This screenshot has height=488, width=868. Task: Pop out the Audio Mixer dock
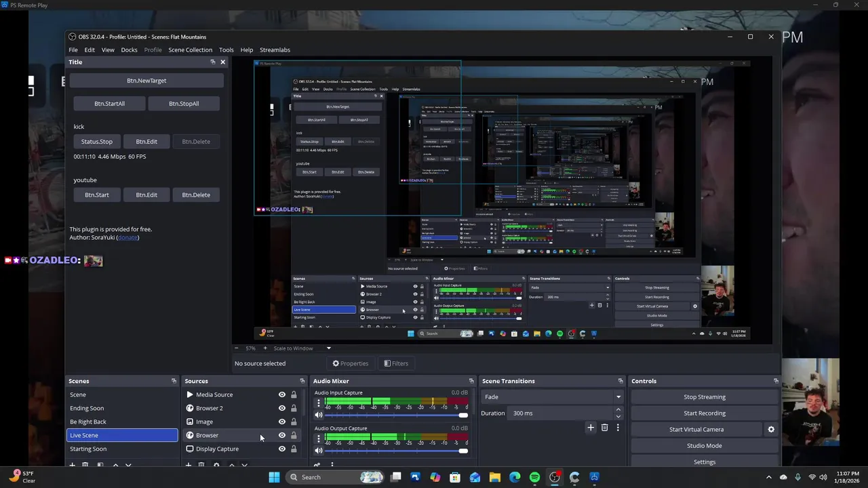471,381
